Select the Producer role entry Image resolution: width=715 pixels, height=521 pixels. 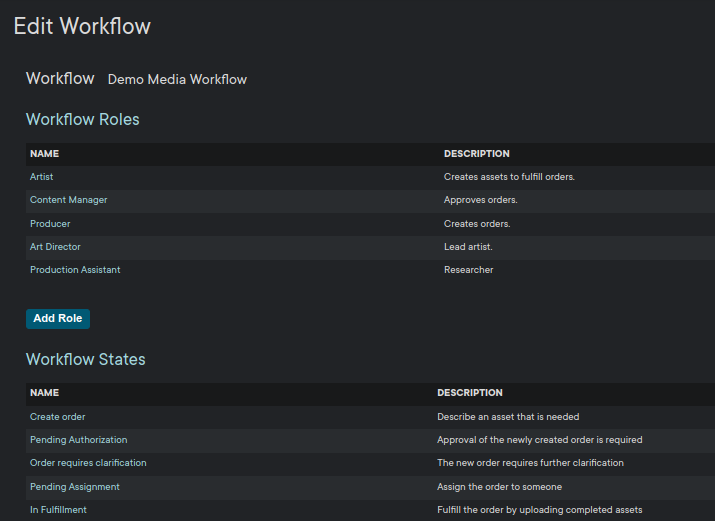pyautogui.click(x=50, y=224)
